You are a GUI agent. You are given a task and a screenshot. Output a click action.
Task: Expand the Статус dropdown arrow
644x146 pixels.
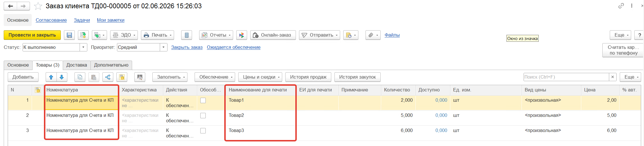(83, 47)
